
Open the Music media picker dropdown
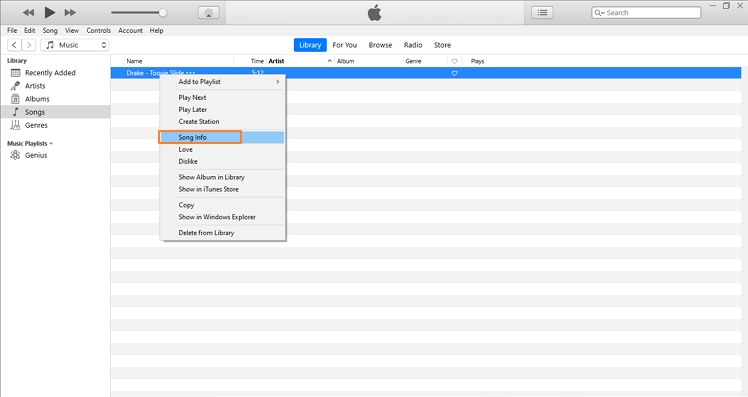click(x=75, y=45)
